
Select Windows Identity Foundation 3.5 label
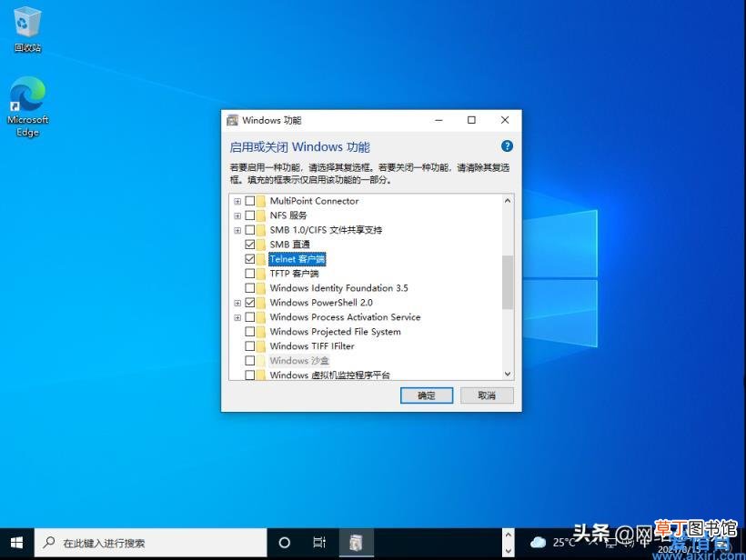point(338,288)
